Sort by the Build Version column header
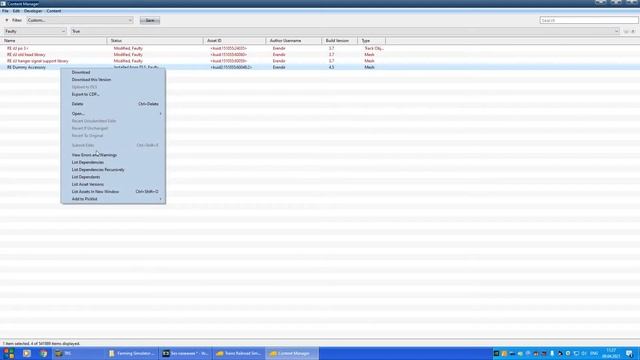The height and width of the screenshot is (360, 640). (340, 41)
